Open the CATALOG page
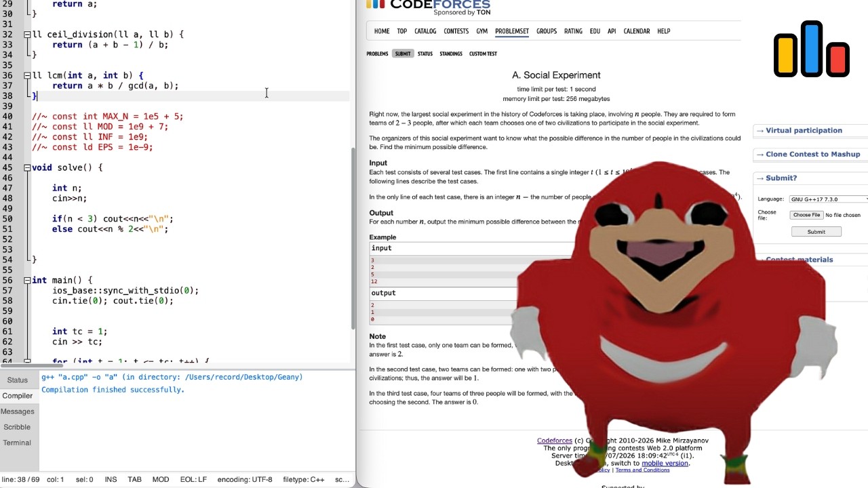This screenshot has width=868, height=488. pyautogui.click(x=425, y=31)
